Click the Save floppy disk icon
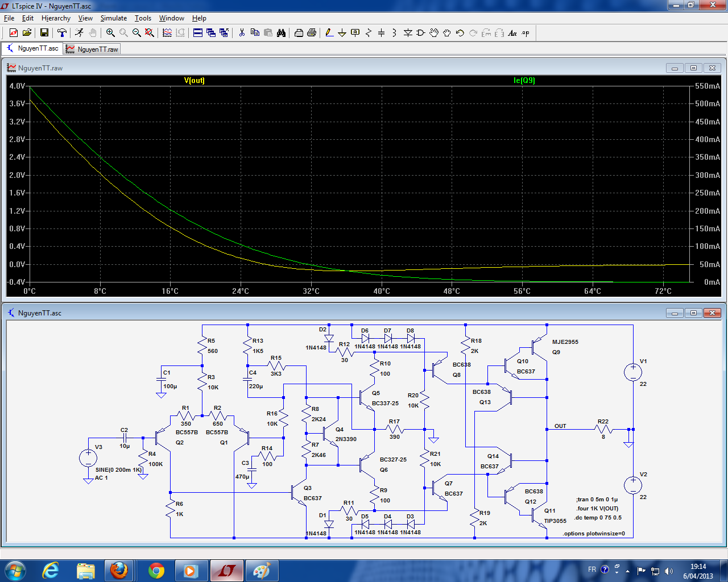728x582 pixels. point(44,33)
